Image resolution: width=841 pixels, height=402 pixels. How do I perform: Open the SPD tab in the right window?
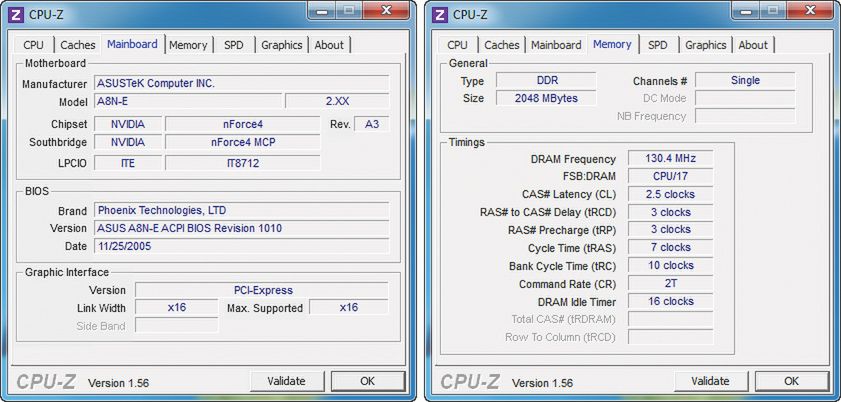click(x=658, y=45)
